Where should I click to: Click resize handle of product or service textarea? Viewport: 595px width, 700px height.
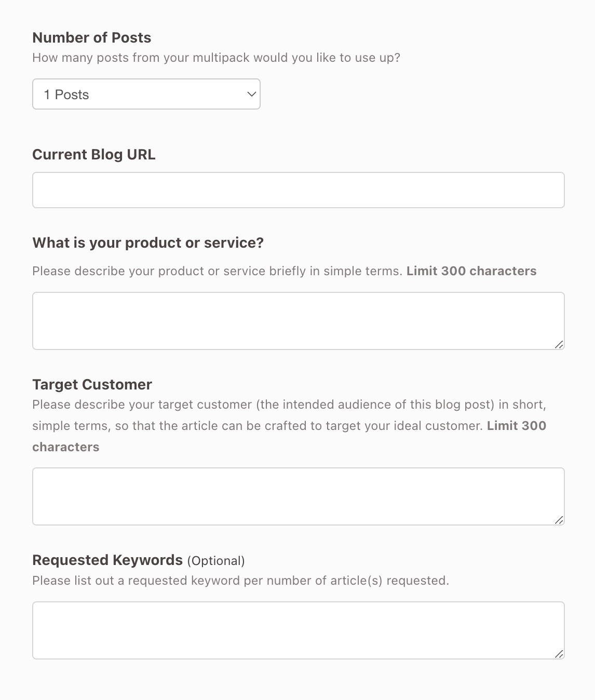point(559,344)
